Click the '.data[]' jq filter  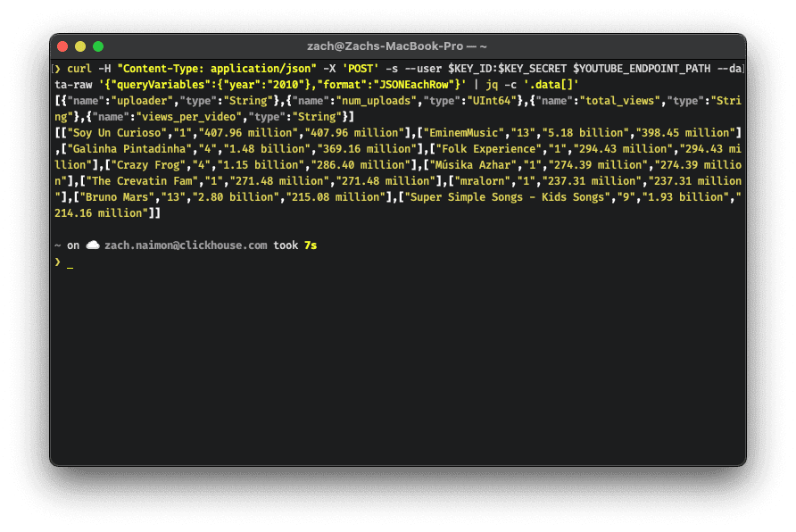coord(551,85)
